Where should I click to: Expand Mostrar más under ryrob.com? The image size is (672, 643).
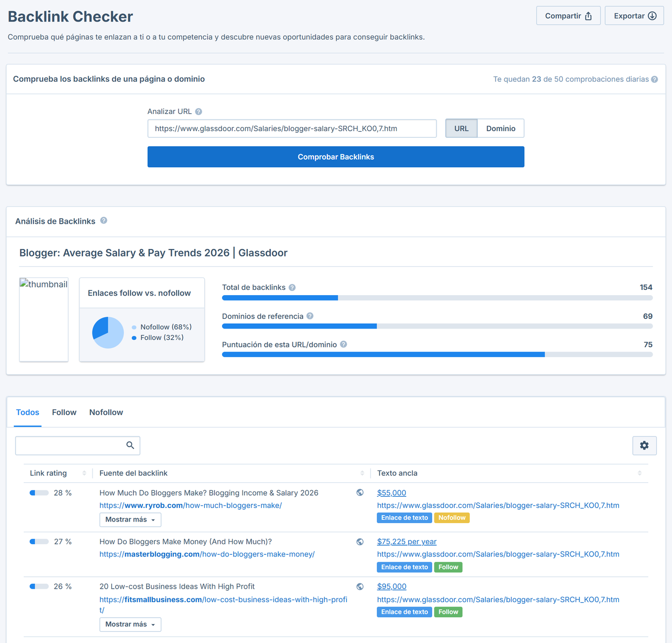pos(130,520)
